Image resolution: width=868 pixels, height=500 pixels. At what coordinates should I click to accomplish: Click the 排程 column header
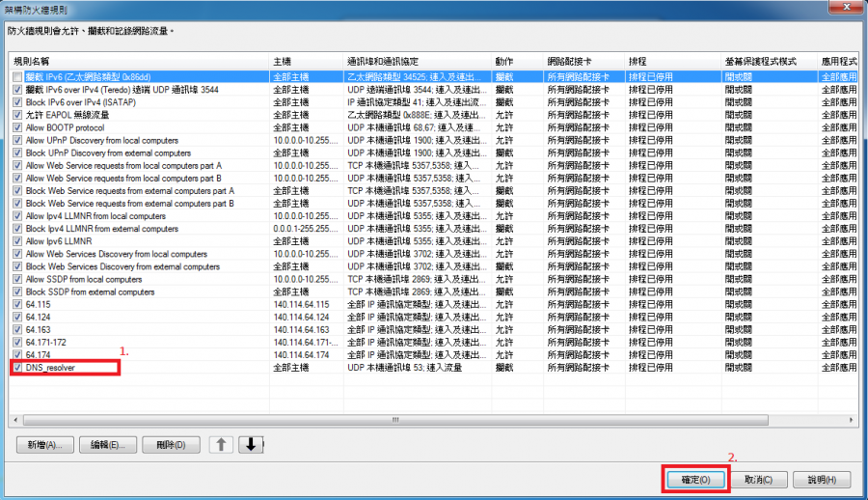click(671, 61)
